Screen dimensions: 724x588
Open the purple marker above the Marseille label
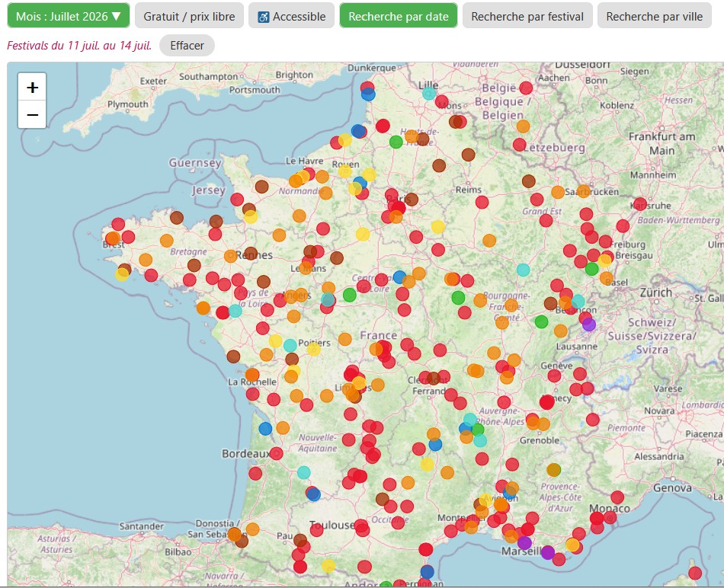pos(524,542)
